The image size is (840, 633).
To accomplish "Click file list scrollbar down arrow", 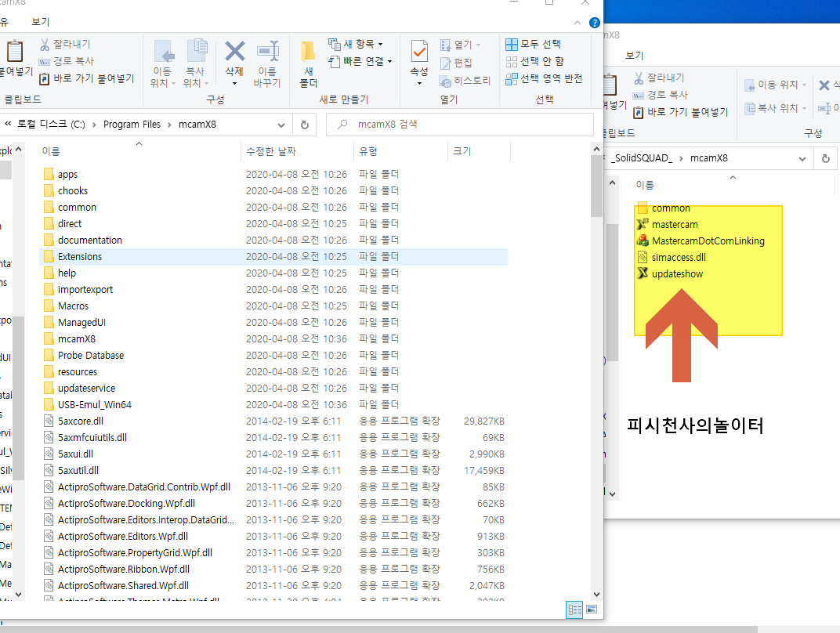I will (597, 594).
